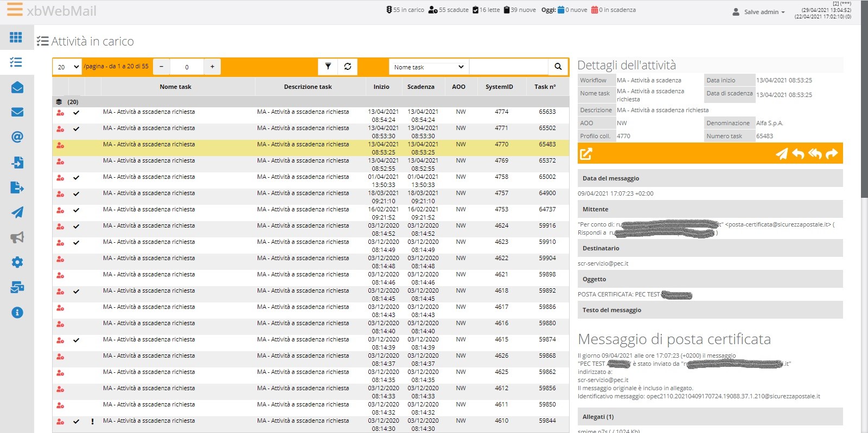
Task: Select the row with task number 59904
Action: point(310,262)
